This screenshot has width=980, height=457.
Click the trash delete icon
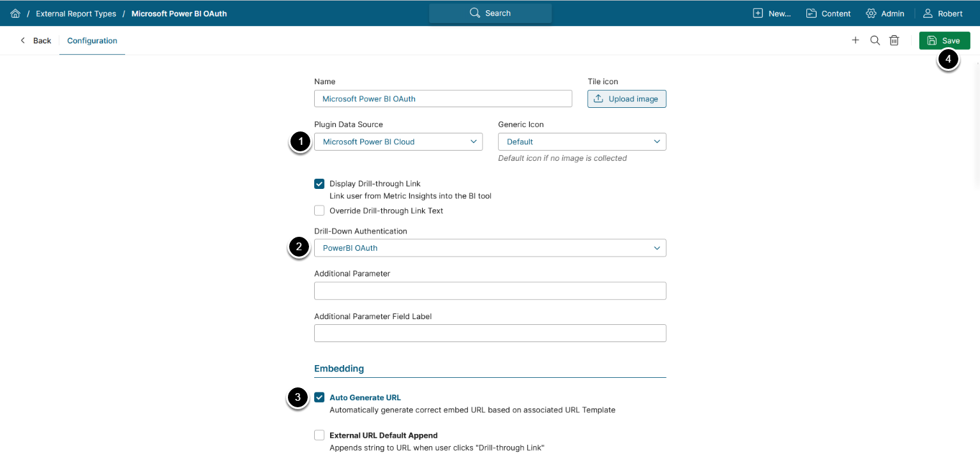[x=894, y=40]
